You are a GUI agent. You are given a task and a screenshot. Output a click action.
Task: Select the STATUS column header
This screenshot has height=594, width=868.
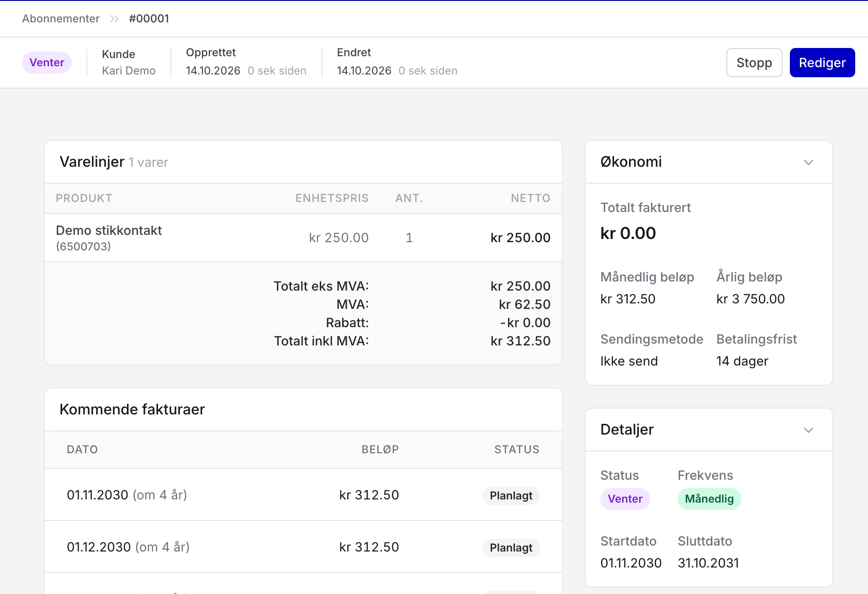pos(517,450)
